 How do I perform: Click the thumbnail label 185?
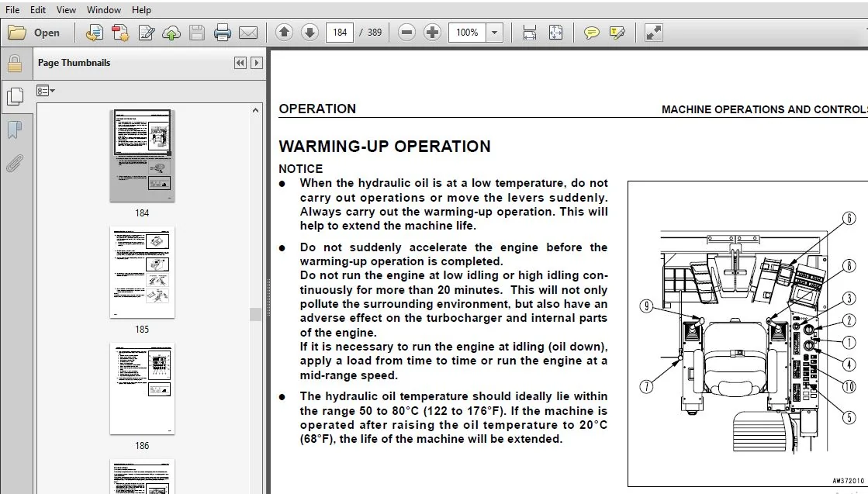click(x=142, y=329)
